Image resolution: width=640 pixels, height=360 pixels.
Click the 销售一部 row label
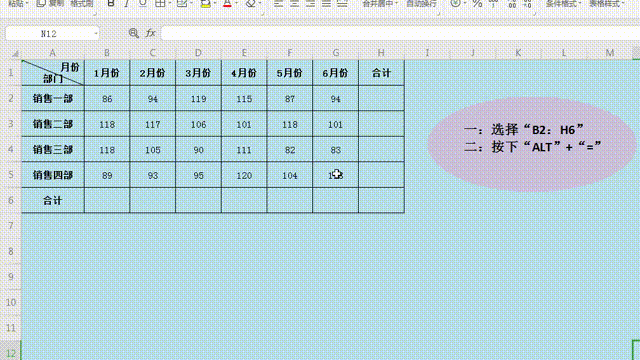(x=53, y=98)
